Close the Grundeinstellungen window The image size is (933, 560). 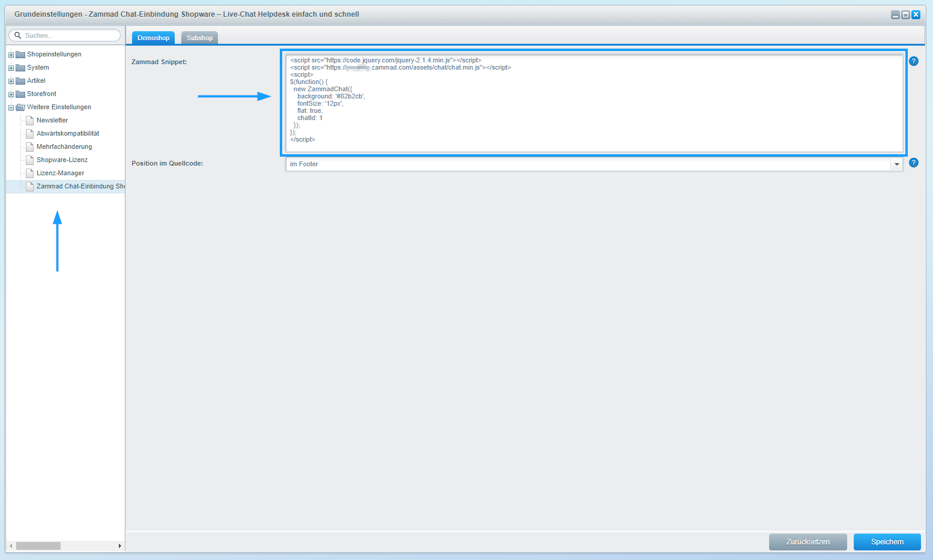click(916, 14)
